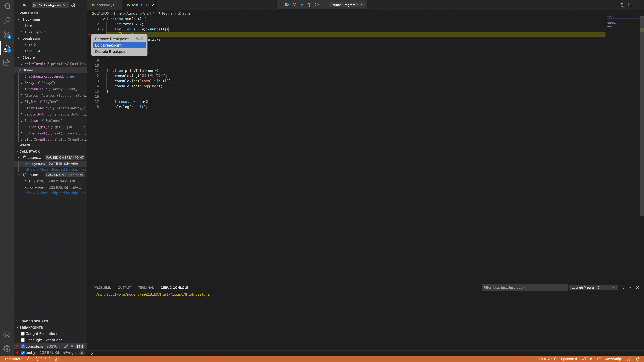
Task: Enable Caught Exceptions breakpoint
Action: click(x=23, y=334)
